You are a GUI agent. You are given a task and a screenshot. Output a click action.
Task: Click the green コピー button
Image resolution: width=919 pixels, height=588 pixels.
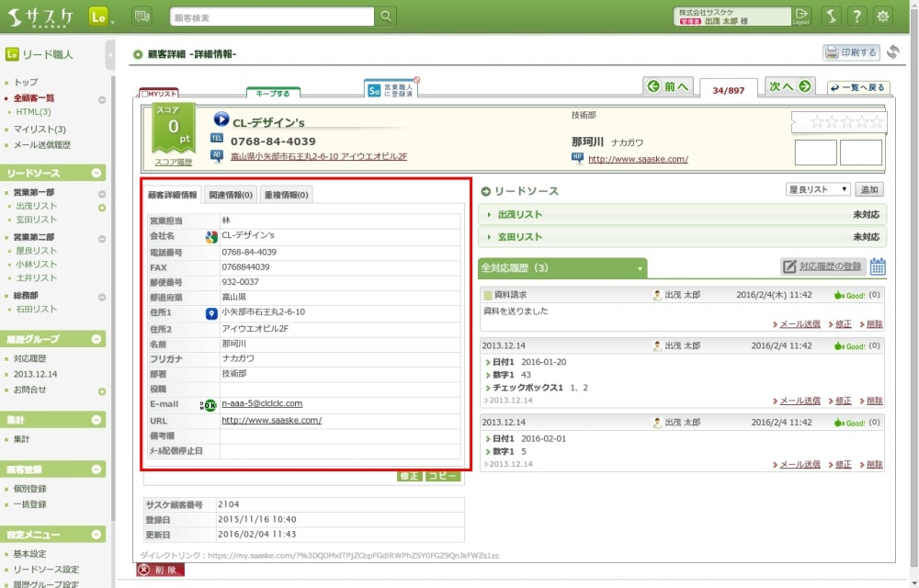pyautogui.click(x=443, y=476)
